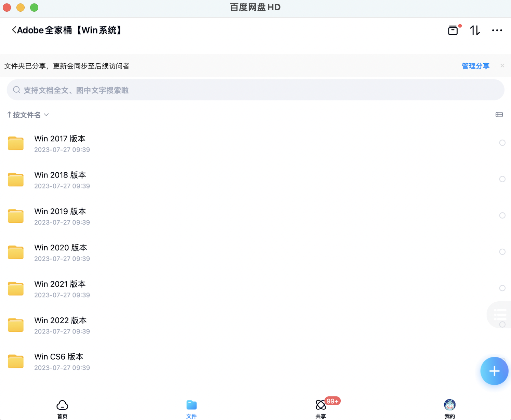The height and width of the screenshot is (420, 511).
Task: Switch to the 共享 tab
Action: (321, 409)
